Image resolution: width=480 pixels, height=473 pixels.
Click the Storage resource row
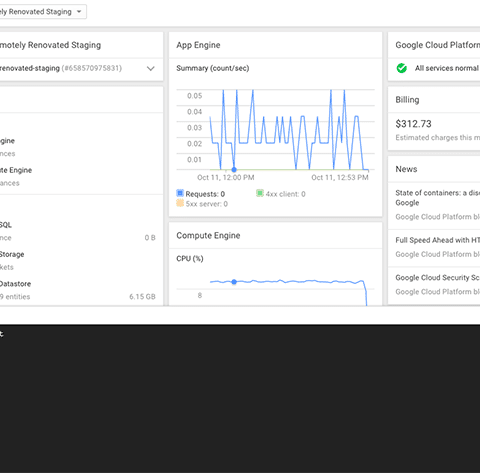pos(78,261)
